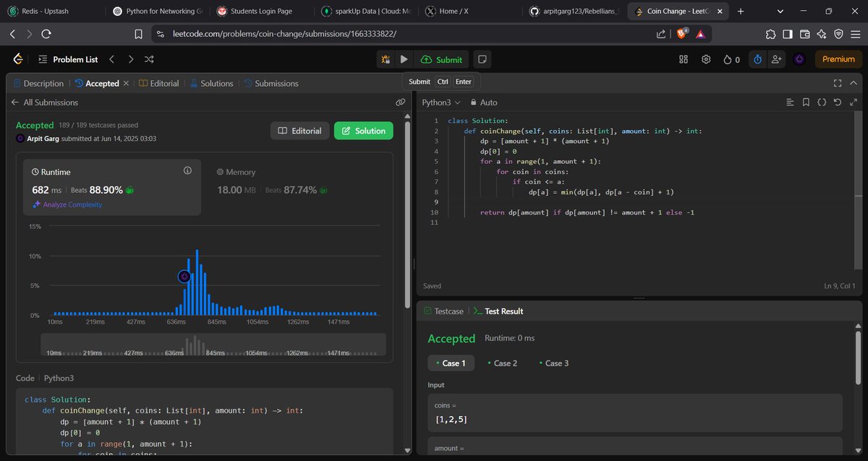Open LeetCode settings gear
The width and height of the screenshot is (868, 461).
706,59
